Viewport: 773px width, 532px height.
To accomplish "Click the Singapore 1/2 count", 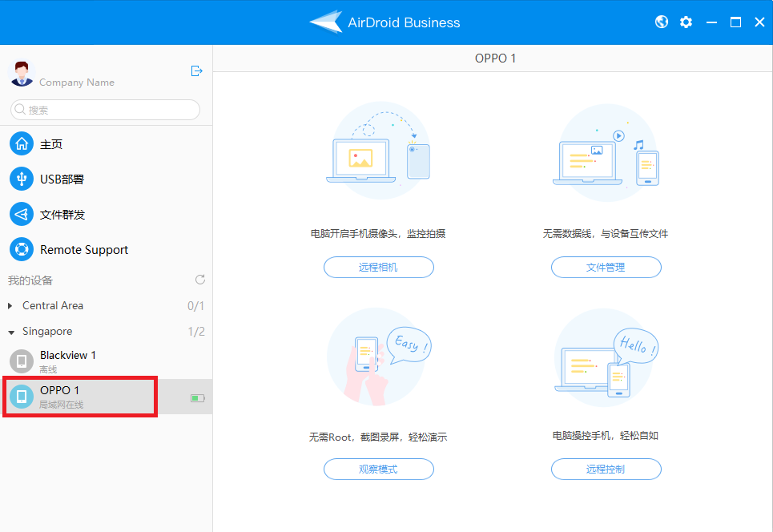I will (195, 332).
